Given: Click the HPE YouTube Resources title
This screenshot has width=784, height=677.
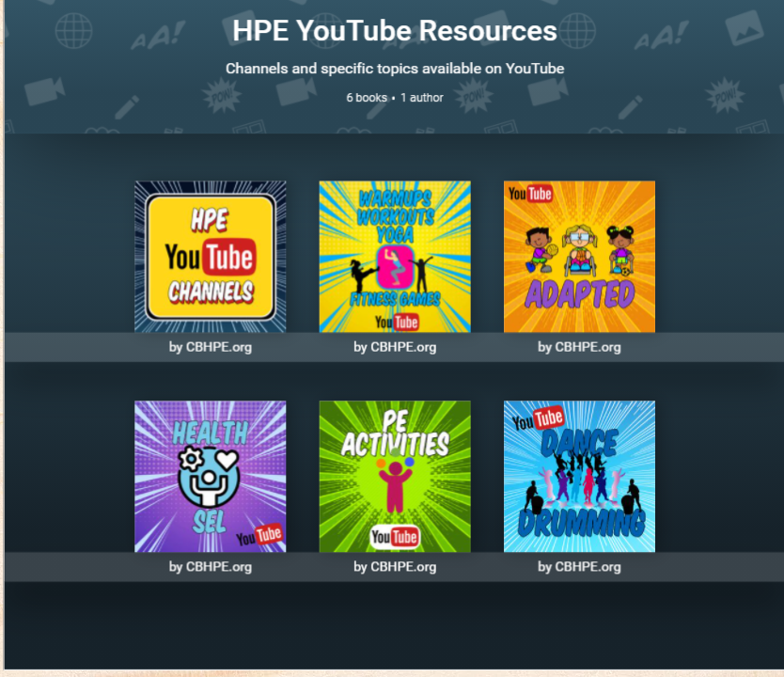Looking at the screenshot, I should click(395, 30).
